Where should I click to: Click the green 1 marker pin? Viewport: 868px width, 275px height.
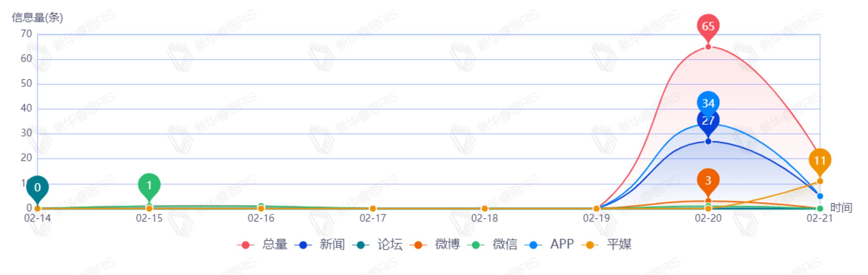[149, 186]
